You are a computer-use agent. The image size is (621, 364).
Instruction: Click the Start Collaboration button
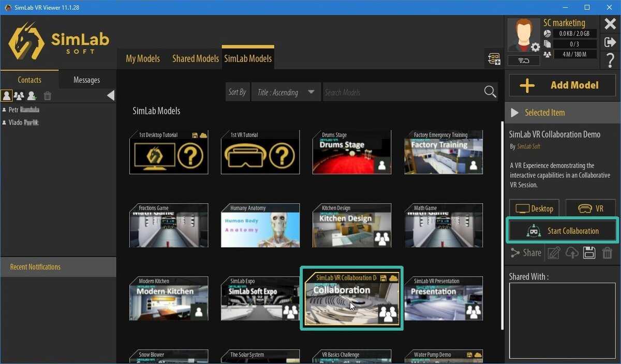point(563,231)
